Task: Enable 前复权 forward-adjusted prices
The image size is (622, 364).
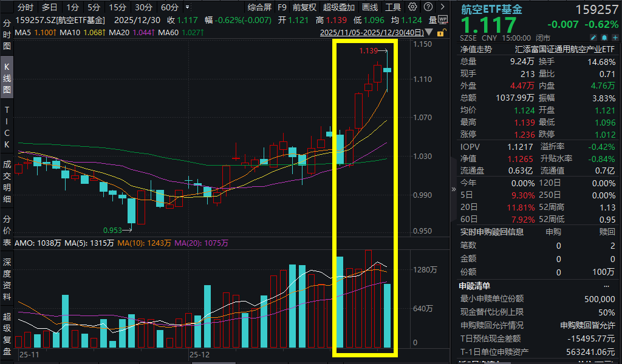Action: click(x=304, y=7)
